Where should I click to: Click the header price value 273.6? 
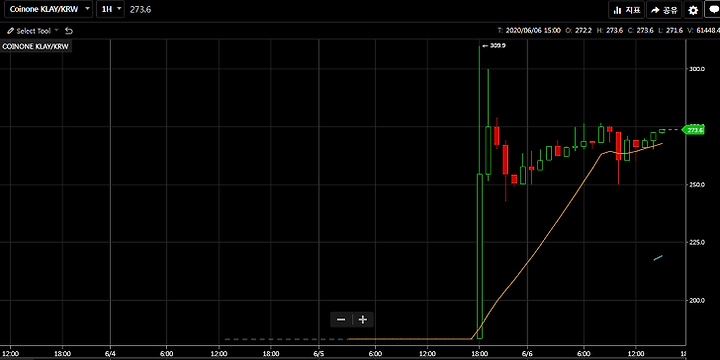click(140, 9)
